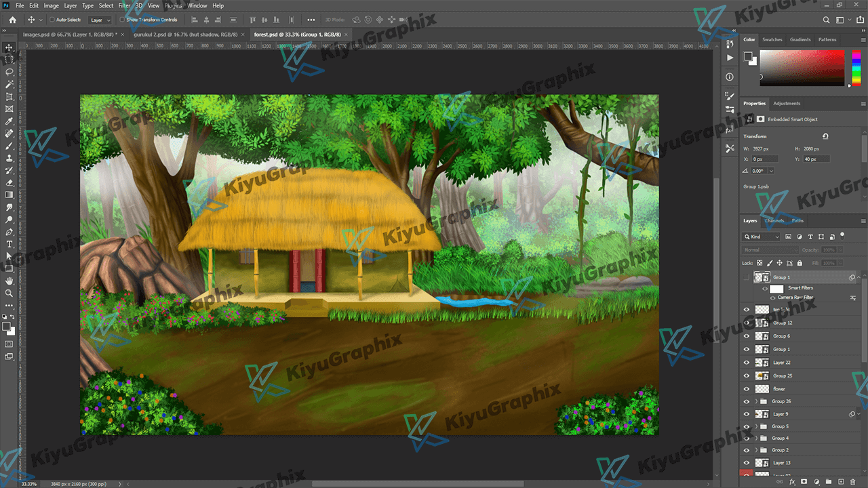Expand the Group 26 folder

(x=756, y=401)
